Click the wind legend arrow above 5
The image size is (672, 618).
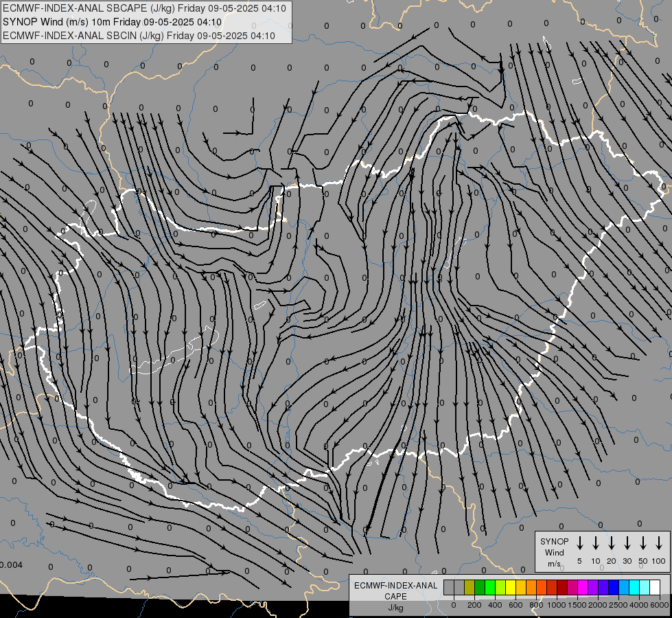(579, 543)
